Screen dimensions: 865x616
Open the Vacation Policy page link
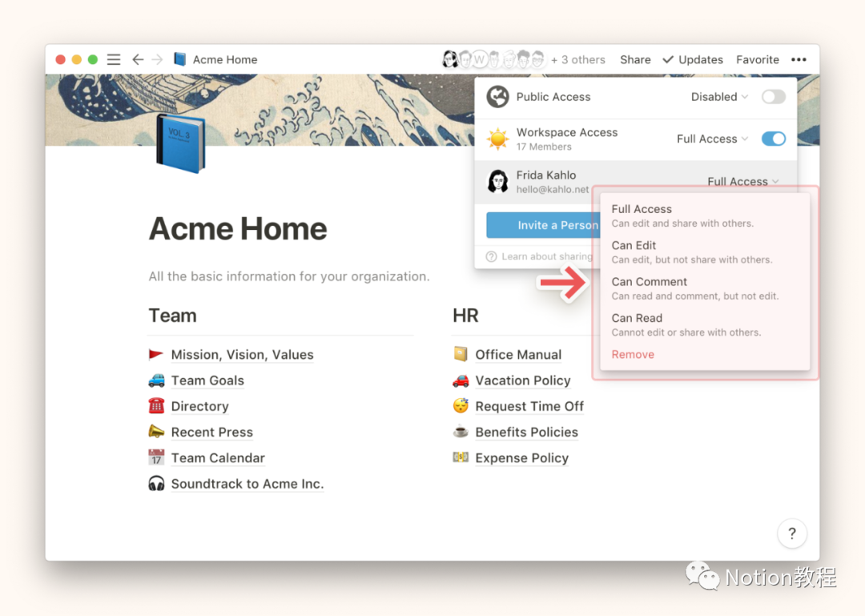tap(522, 380)
